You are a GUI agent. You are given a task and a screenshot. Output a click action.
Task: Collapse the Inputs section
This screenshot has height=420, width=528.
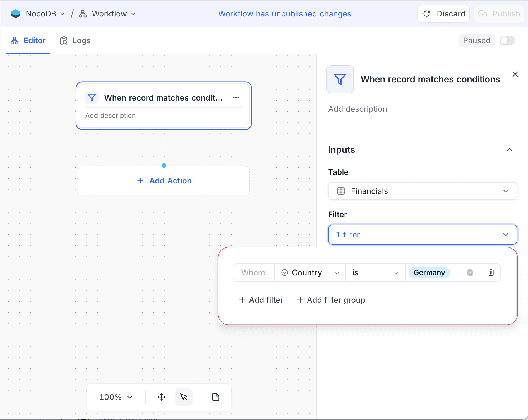coord(510,150)
